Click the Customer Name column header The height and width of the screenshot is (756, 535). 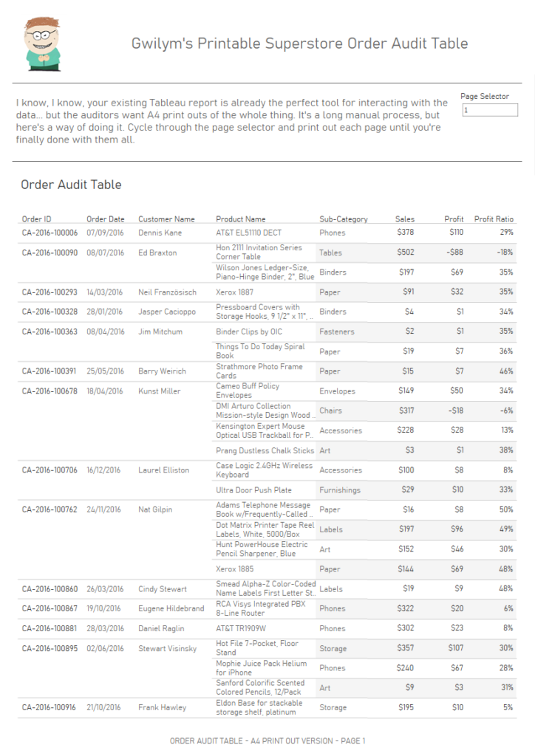166,219
